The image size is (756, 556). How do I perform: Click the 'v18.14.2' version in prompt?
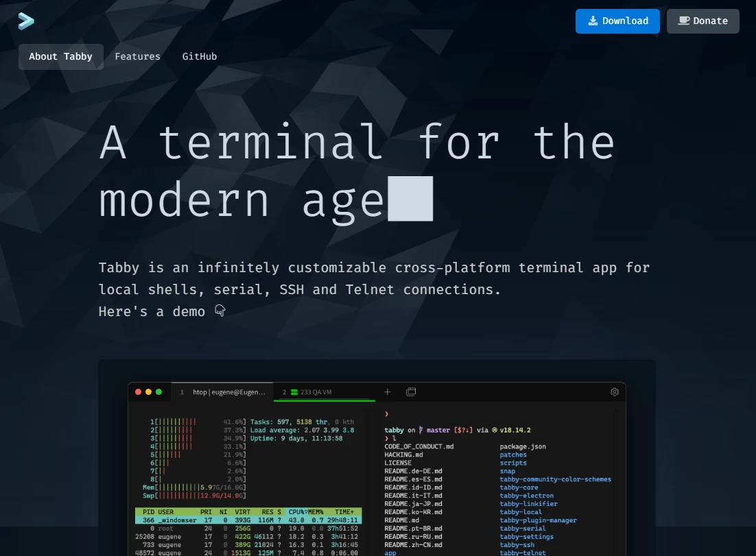click(x=515, y=431)
